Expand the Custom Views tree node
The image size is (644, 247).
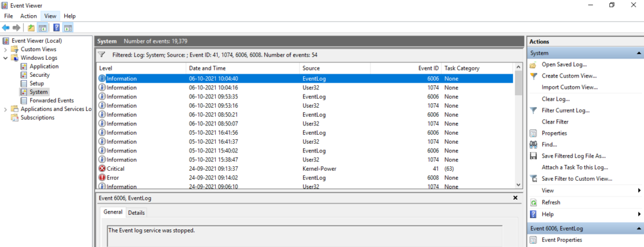(x=5, y=49)
